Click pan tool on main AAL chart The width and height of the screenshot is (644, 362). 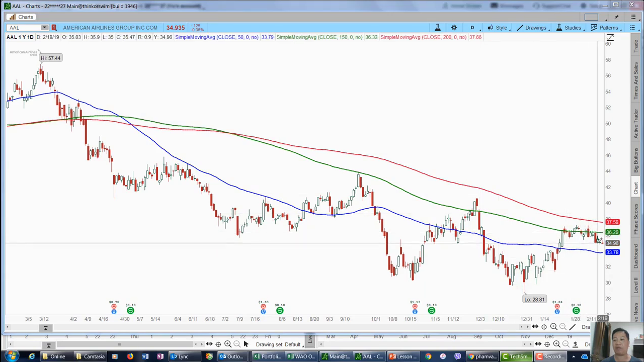(535, 327)
